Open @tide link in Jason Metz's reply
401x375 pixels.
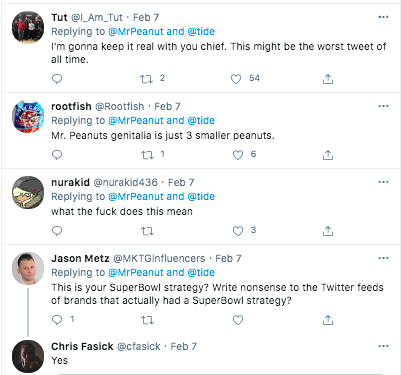(201, 273)
